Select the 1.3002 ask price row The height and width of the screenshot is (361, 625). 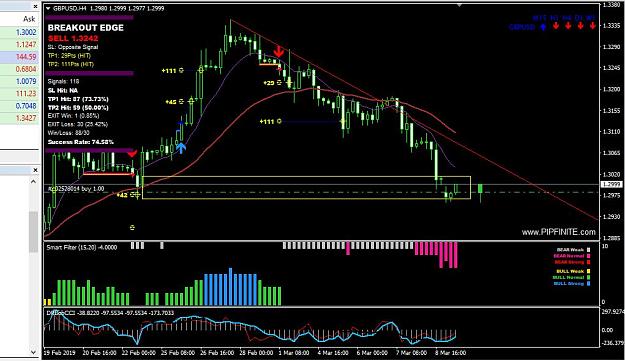[20, 32]
